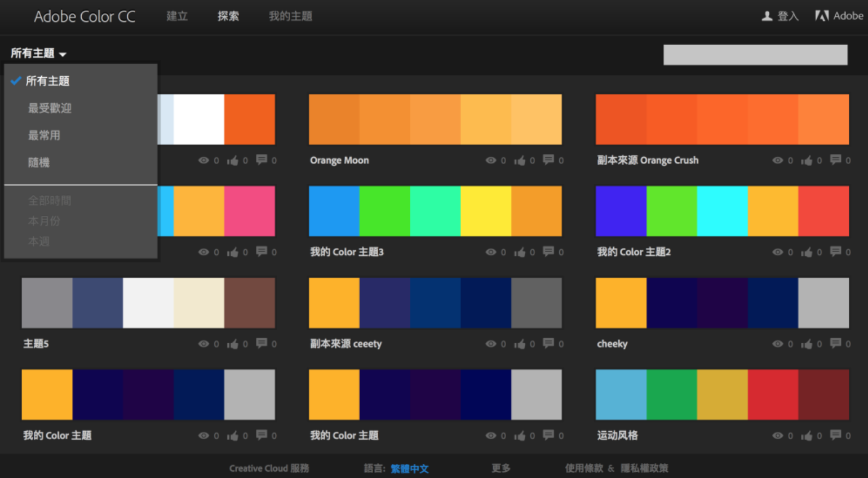This screenshot has height=478, width=868.
Task: Open the 隱私權政策 footer link
Action: tap(644, 468)
